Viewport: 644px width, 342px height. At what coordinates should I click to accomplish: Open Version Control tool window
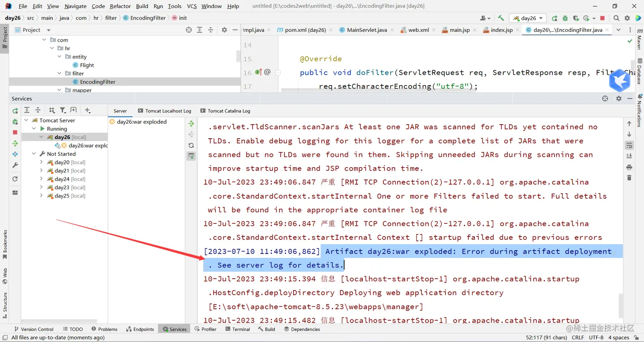(x=34, y=329)
